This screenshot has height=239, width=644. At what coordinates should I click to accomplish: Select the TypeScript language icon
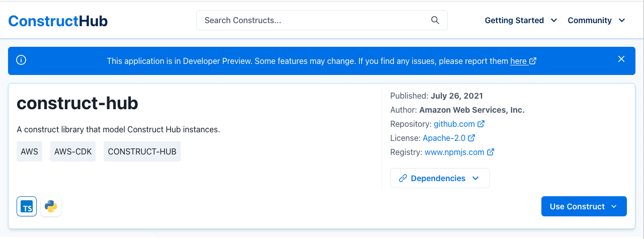point(27,206)
